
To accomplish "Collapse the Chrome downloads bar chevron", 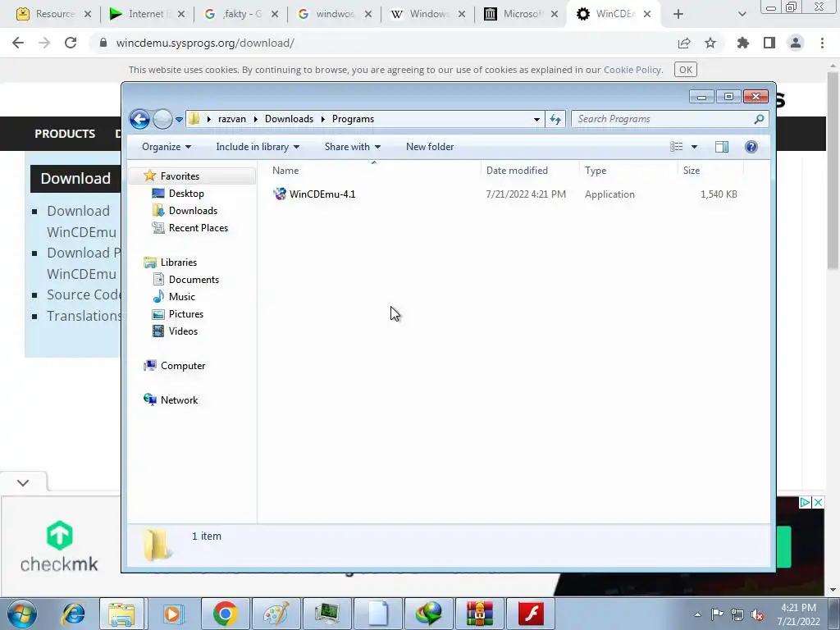I will [23, 482].
